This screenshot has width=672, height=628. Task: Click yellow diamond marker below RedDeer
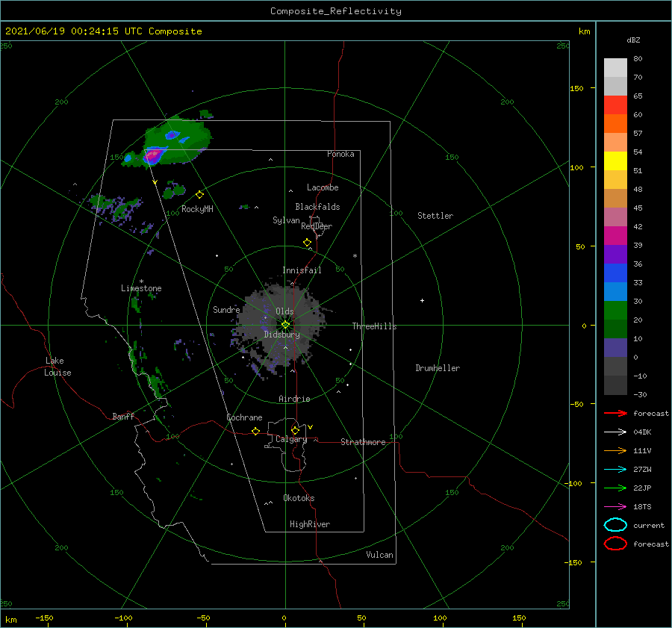coord(307,242)
